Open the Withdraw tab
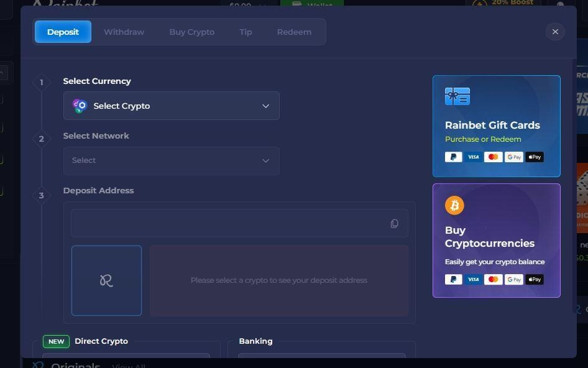This screenshot has width=588, height=368. [124, 32]
